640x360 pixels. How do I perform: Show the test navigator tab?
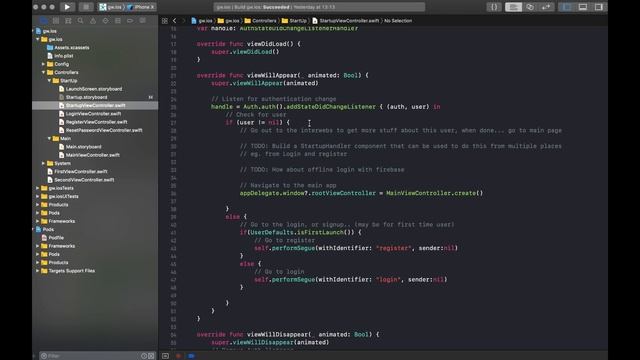pyautogui.click(x=105, y=20)
